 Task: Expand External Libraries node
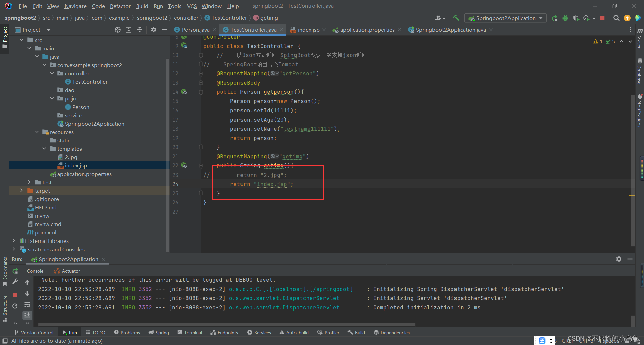coord(14,241)
